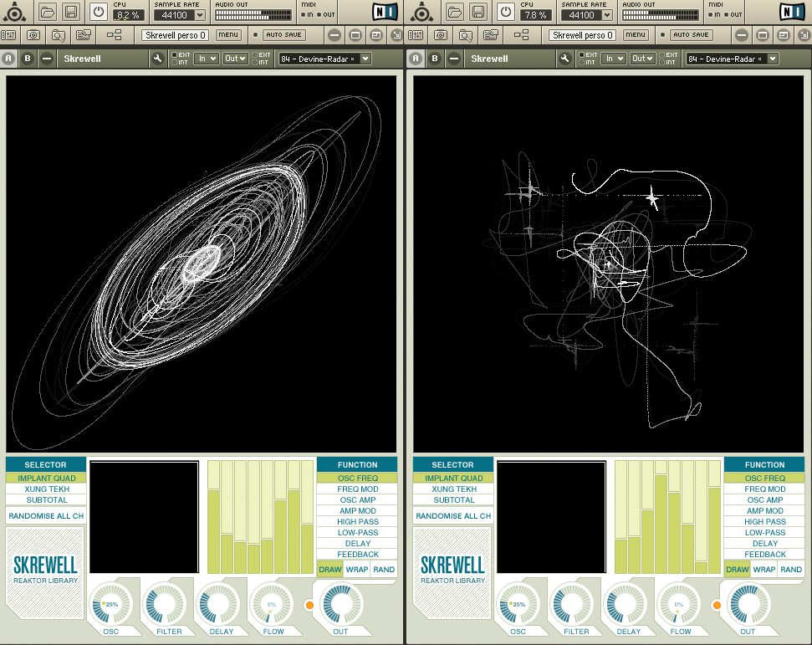The image size is (812, 645).
Task: Select panel A in left Skrewell header
Action: (8, 59)
